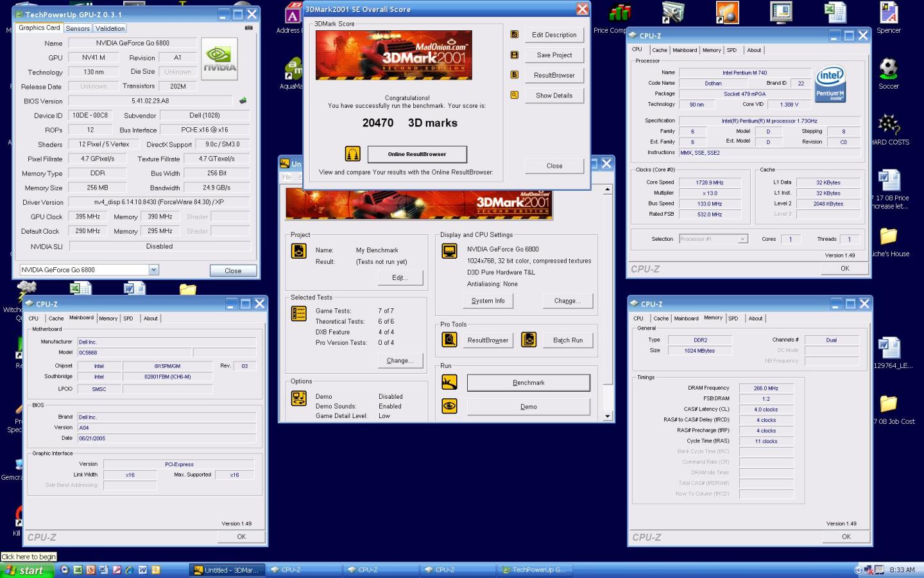Click the 20470 3D marks score text

[409, 123]
